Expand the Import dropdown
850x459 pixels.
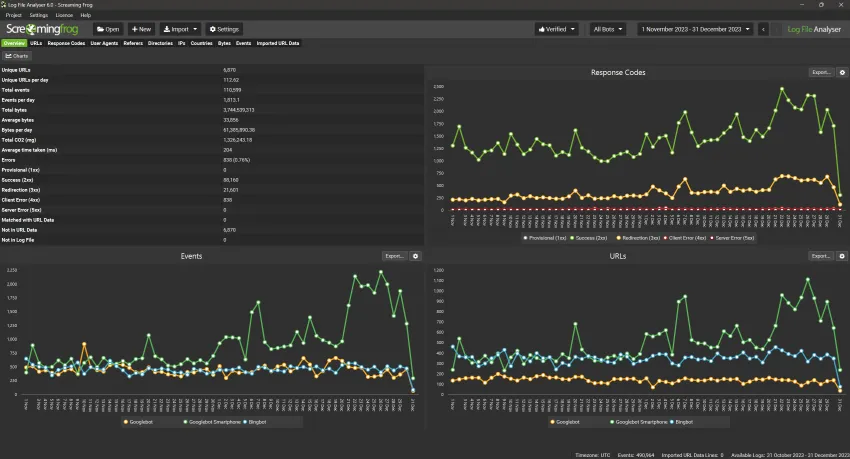tap(180, 29)
